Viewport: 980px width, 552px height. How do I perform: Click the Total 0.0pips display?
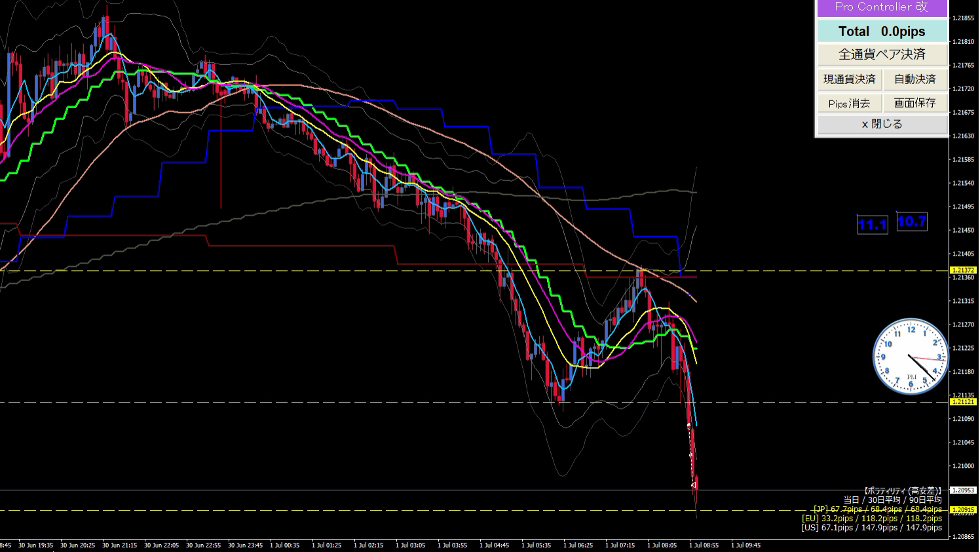[x=882, y=31]
